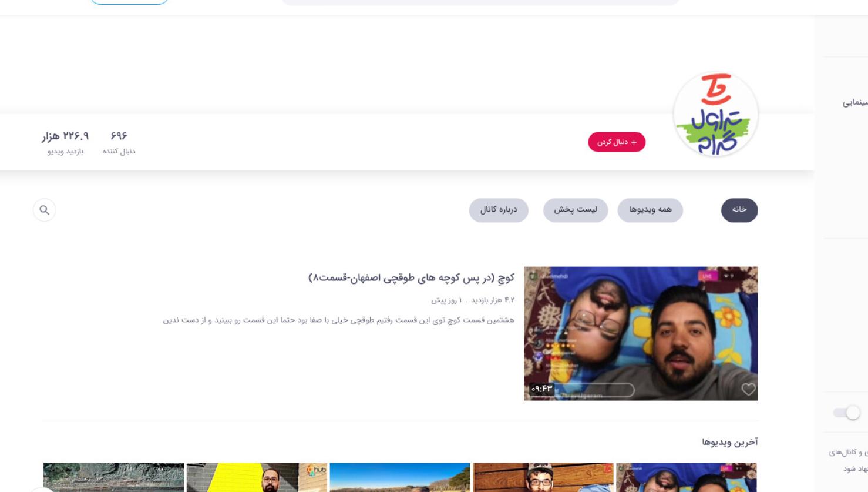This screenshot has width=868, height=492.
Task: Open the rocky hillside video thumbnail
Action: click(x=114, y=477)
